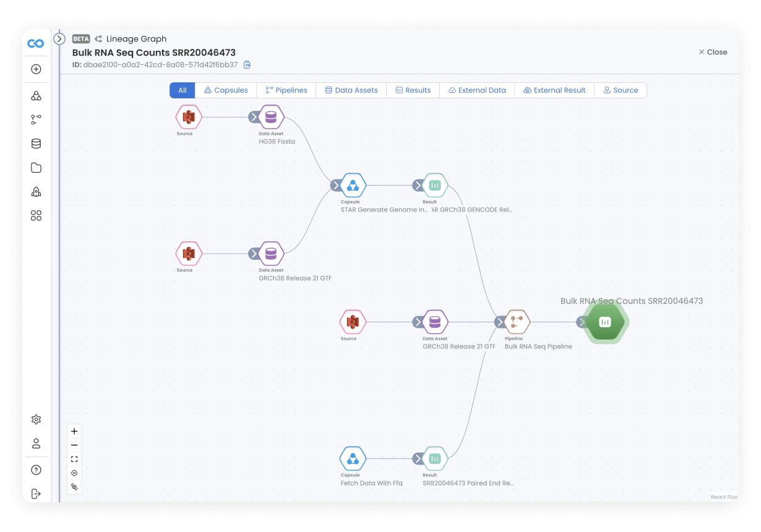Switch to the Capsules filter tab
Screen dimensions: 761x532
[226, 90]
